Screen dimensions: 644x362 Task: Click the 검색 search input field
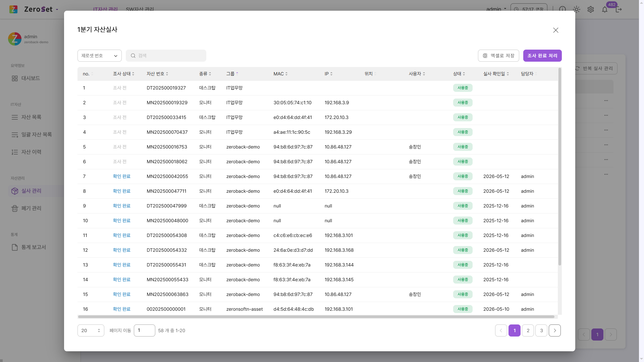[166, 56]
